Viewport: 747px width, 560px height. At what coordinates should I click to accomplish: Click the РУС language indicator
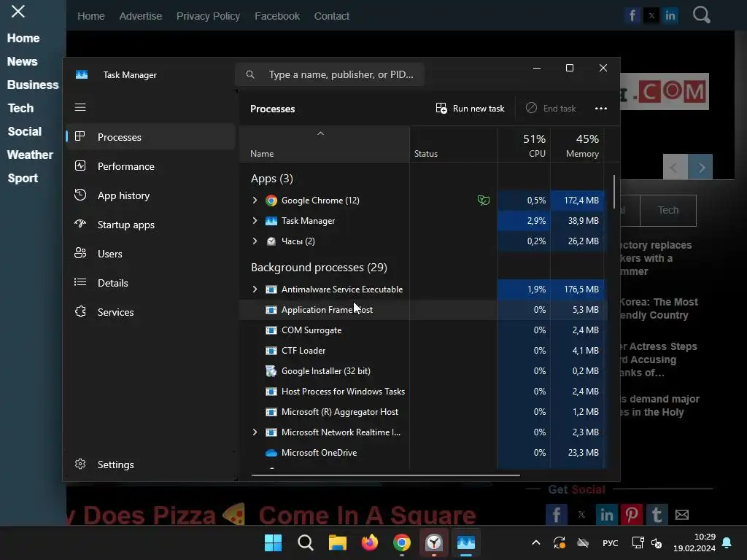point(611,542)
